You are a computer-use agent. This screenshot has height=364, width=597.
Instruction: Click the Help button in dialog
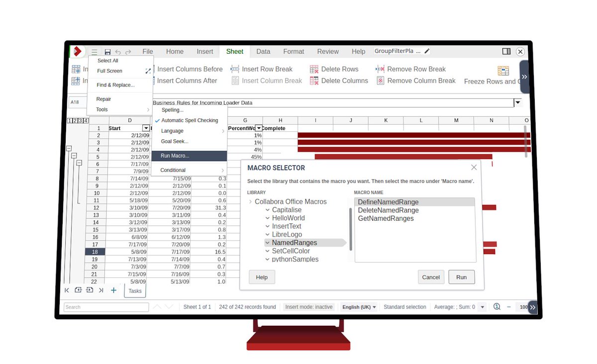262,277
